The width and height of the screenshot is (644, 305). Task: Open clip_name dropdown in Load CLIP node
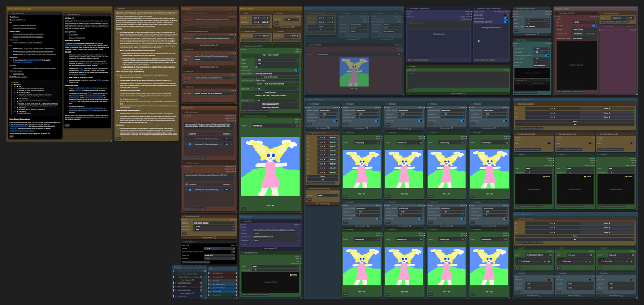click(214, 56)
